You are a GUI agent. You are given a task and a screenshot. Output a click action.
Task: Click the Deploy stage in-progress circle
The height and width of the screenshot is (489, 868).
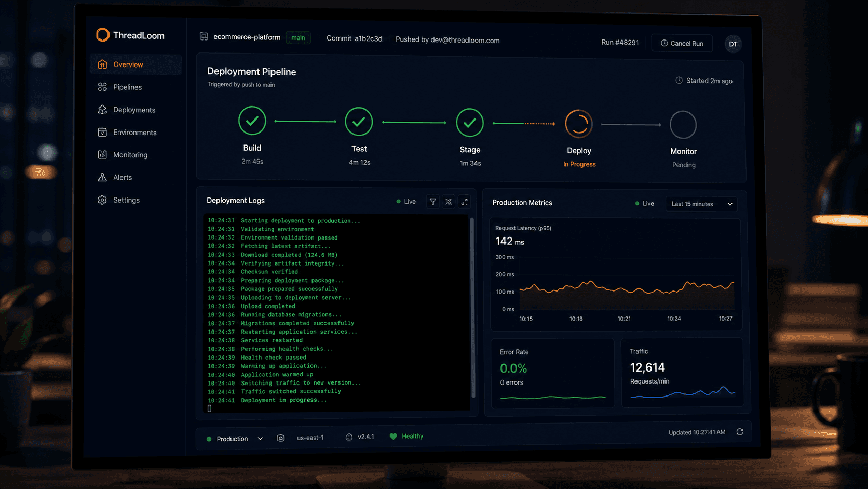(579, 124)
